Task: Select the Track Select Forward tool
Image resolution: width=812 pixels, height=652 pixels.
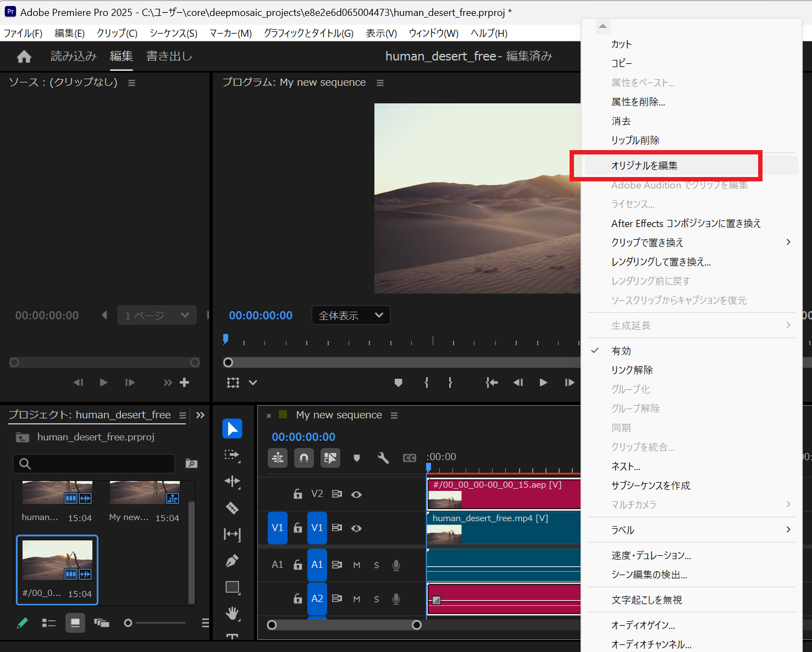Action: [232, 455]
